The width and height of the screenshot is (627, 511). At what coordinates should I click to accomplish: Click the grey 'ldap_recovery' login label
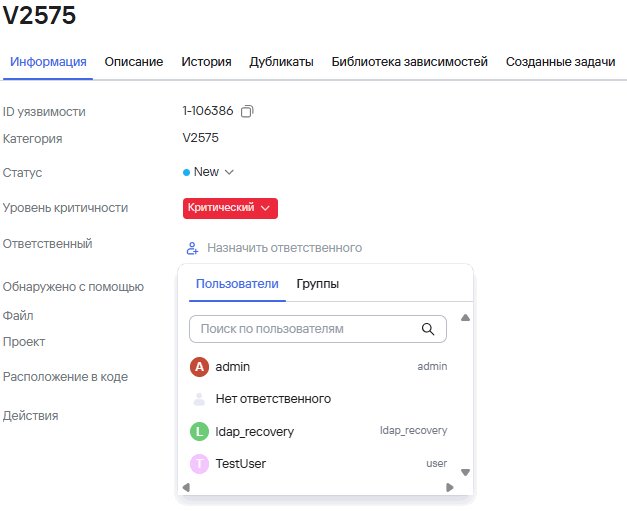(x=413, y=430)
